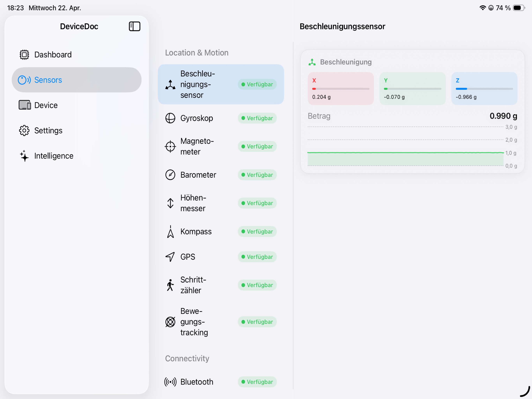Click Verfügbar badge next to Gyroskop

click(x=257, y=118)
